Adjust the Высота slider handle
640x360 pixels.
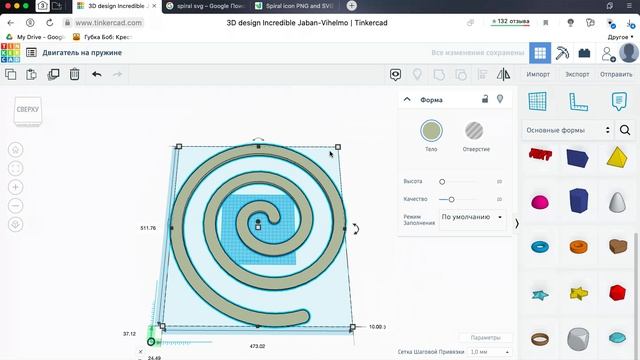coord(442,182)
